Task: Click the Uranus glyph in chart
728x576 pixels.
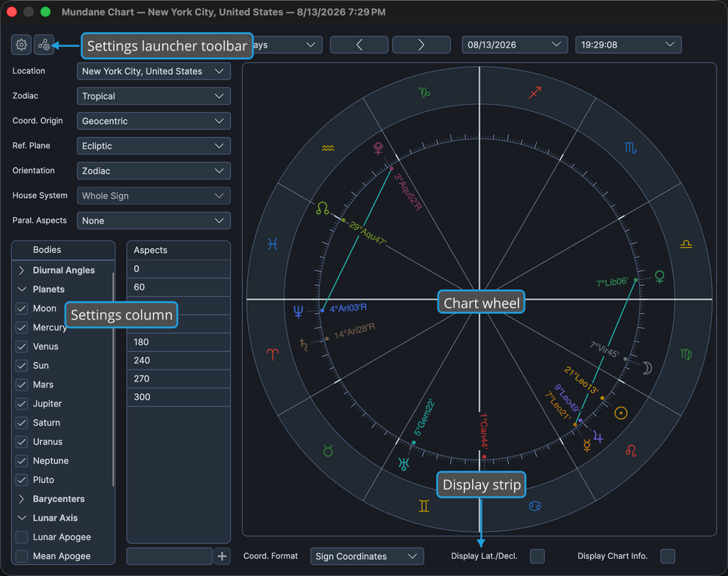Action: [404, 464]
